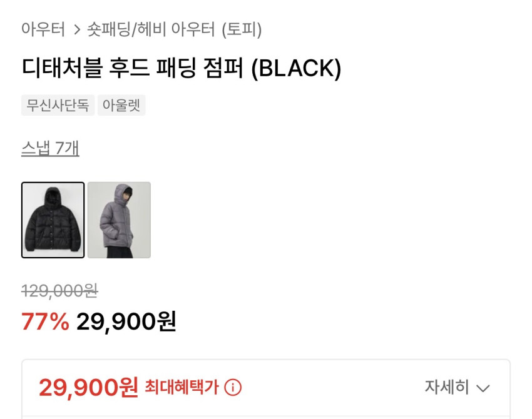Go to the 아우터 breadcrumb category
Viewport: 532px width, 419px height.
click(x=43, y=29)
